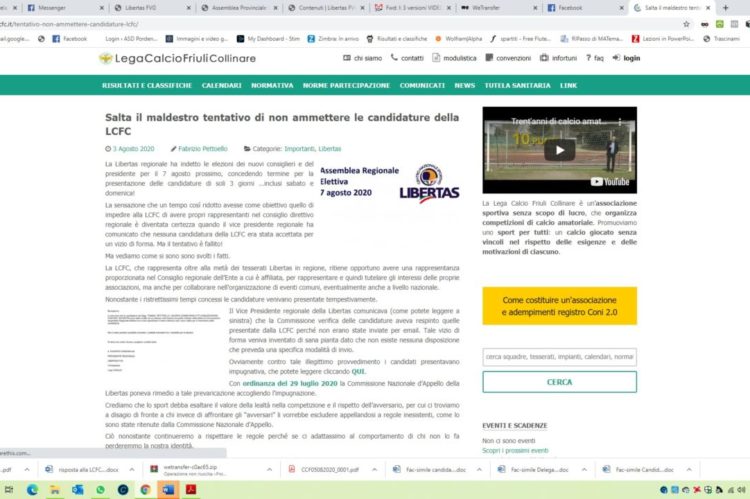The image size is (750, 499).
Task: Open the contatti page
Action: [x=407, y=58]
